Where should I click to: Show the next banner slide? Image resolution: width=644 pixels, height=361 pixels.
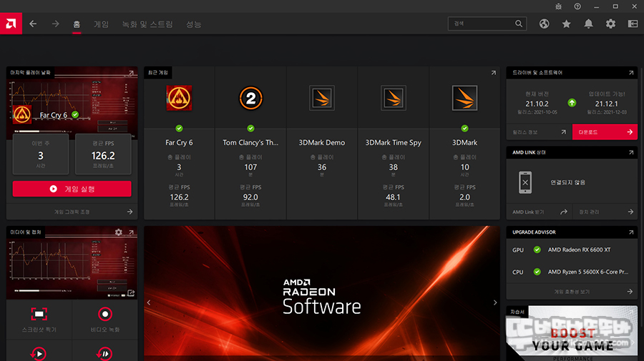(x=495, y=302)
